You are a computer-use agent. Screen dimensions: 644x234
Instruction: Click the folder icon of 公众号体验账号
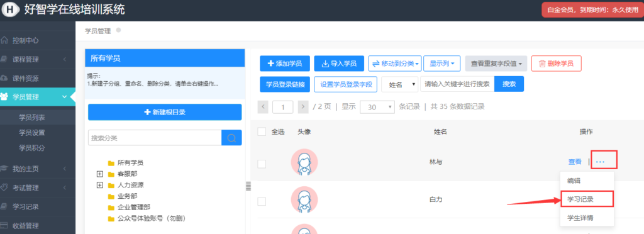coord(111,218)
